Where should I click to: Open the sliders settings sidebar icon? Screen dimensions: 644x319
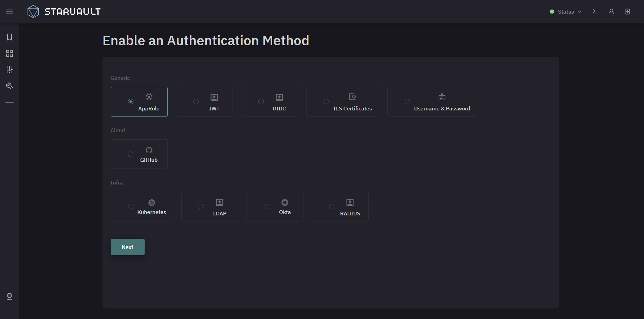tap(10, 70)
